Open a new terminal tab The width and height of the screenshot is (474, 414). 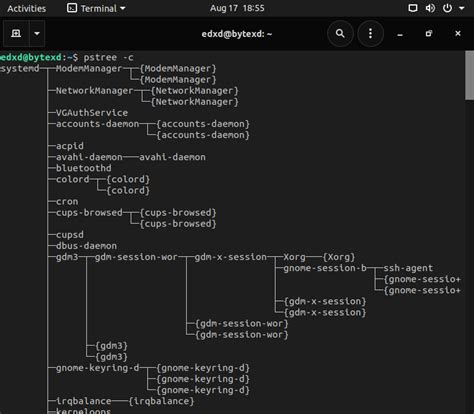point(16,33)
